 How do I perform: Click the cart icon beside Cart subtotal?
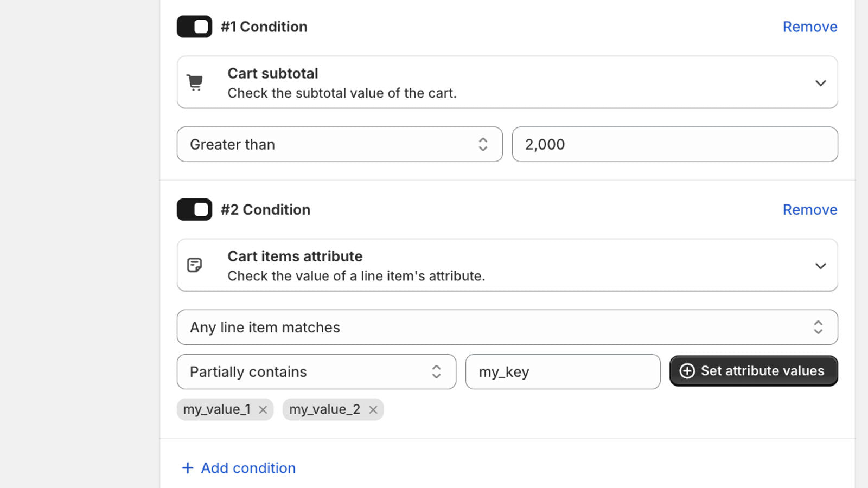195,82
